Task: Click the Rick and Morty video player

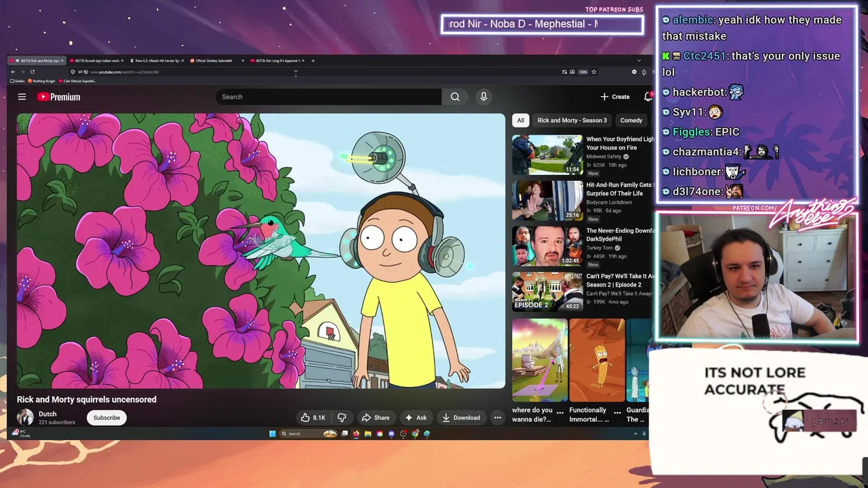Action: coord(261,251)
